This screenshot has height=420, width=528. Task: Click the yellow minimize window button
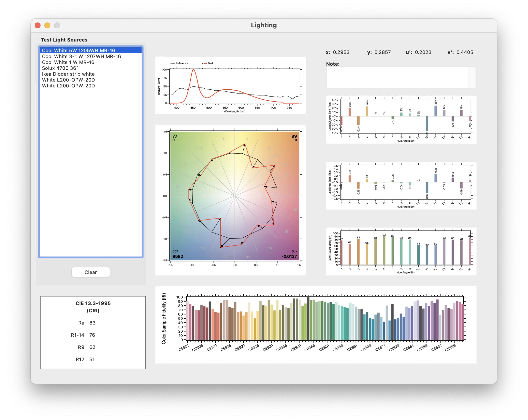[x=48, y=25]
